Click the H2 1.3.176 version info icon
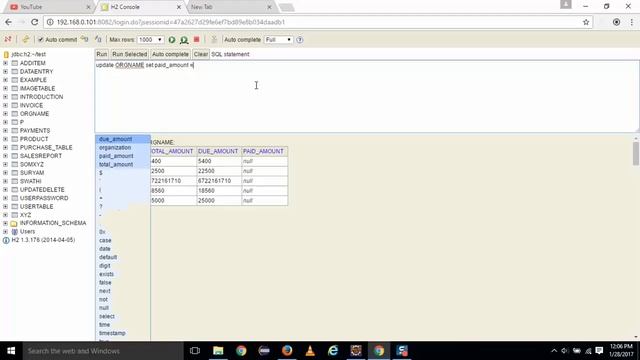The width and height of the screenshot is (640, 360). pos(6,240)
